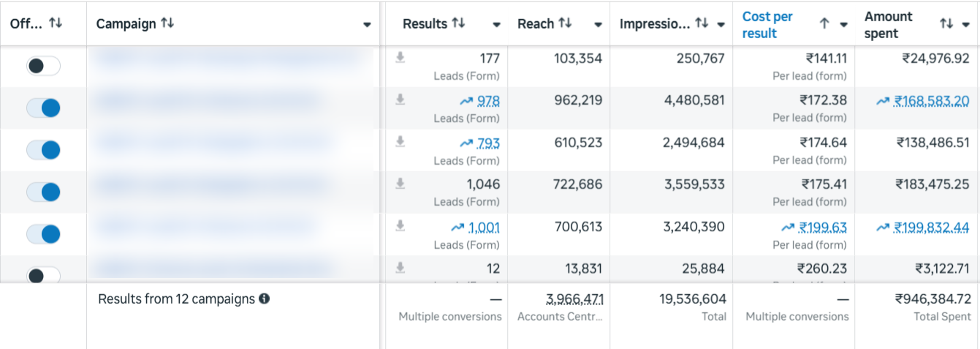980x349 pixels.
Task: Click the download icon in the 1,046 leads row
Action: click(x=400, y=184)
